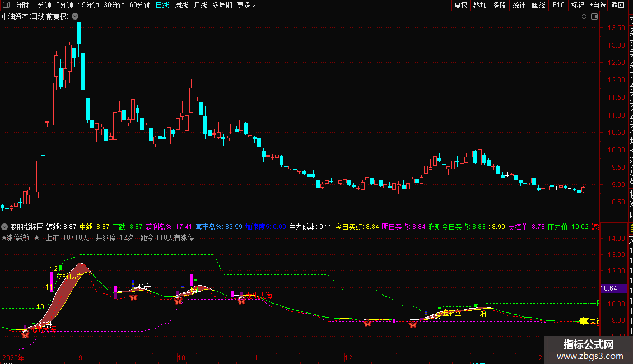633x364 pixels.
Task: Switch to 分时 intraday view
Action: tap(22, 5)
